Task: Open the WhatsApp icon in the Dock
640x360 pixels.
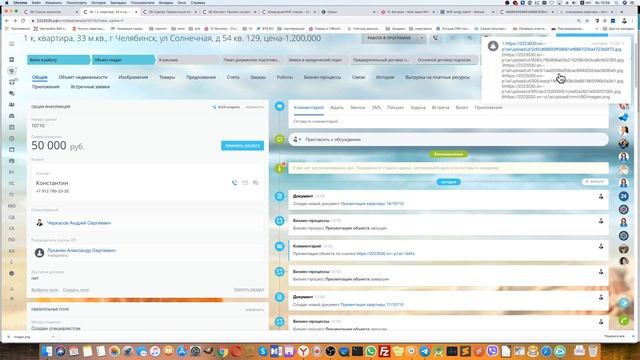Action: pos(371,351)
